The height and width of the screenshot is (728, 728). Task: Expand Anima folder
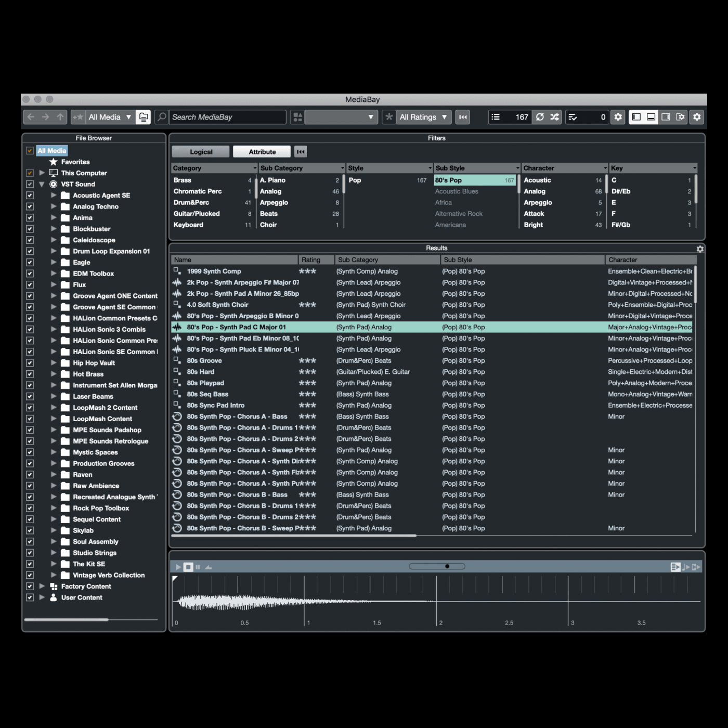(54, 218)
